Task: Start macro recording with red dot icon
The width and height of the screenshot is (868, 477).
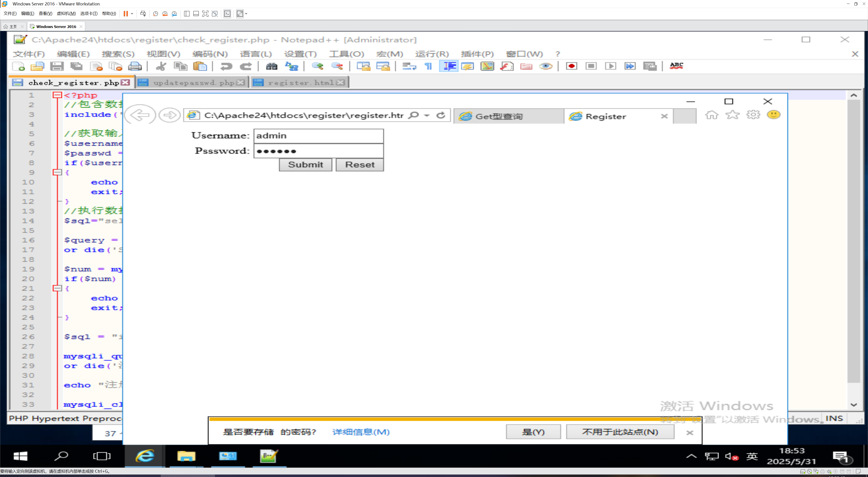Action: click(571, 66)
